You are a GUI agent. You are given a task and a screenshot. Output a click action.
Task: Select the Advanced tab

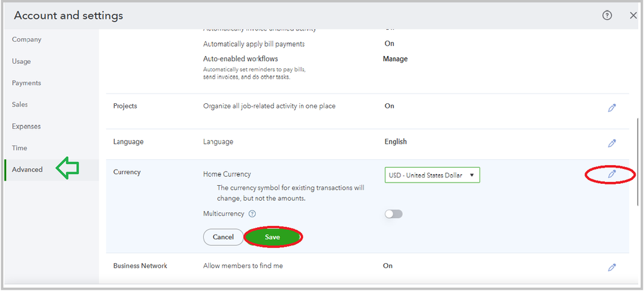pyautogui.click(x=27, y=170)
